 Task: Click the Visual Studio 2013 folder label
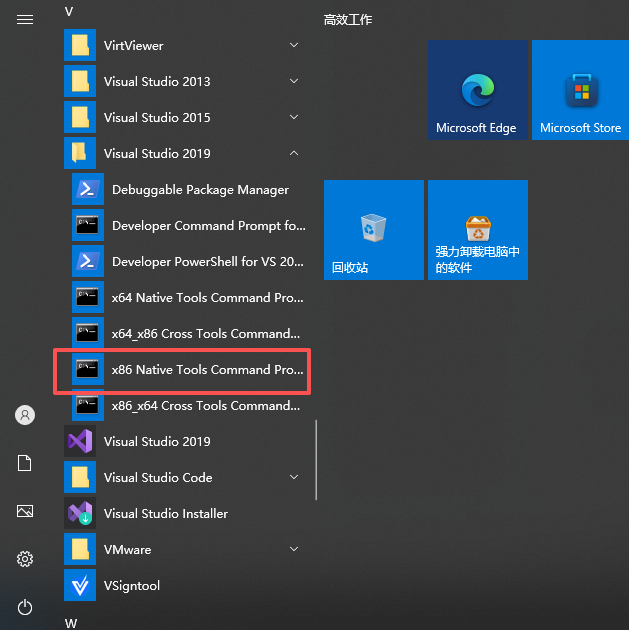(x=157, y=82)
